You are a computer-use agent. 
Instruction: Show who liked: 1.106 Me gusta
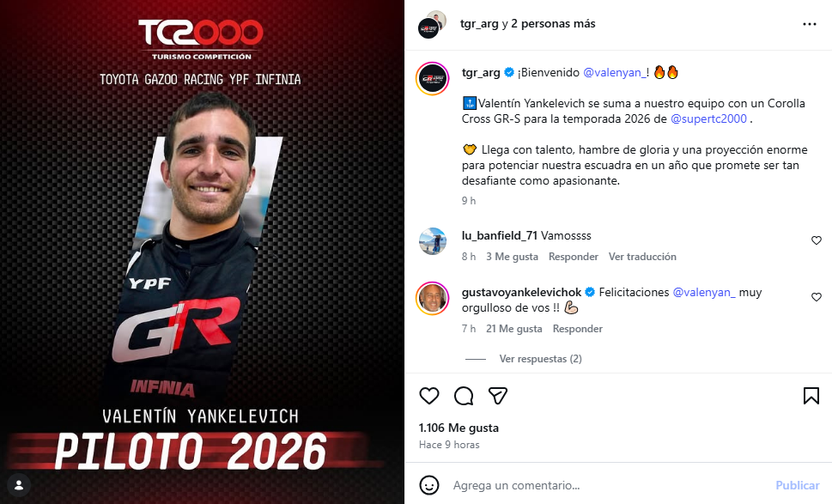(x=459, y=428)
